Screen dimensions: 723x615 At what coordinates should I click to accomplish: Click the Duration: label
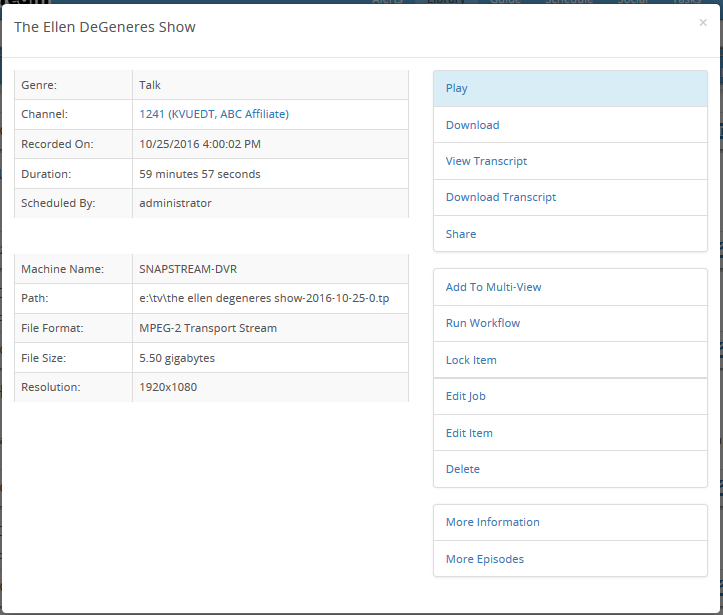tap(46, 174)
